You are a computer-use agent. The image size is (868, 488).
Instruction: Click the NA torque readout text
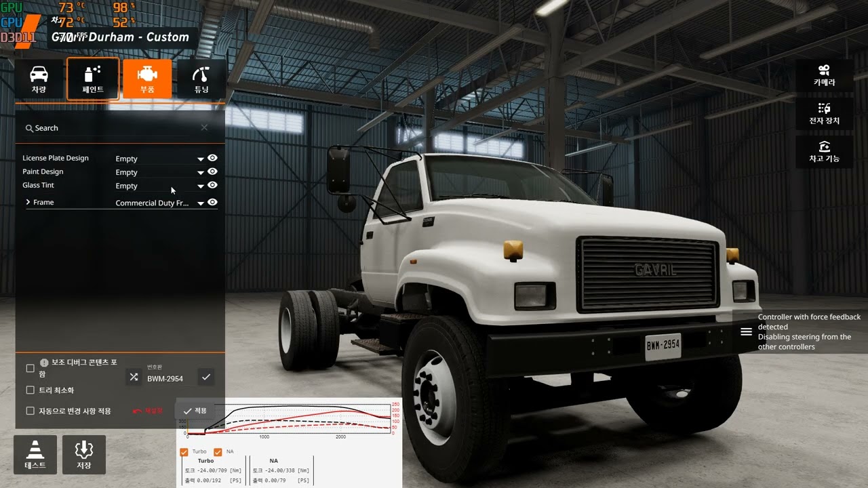coord(281,470)
